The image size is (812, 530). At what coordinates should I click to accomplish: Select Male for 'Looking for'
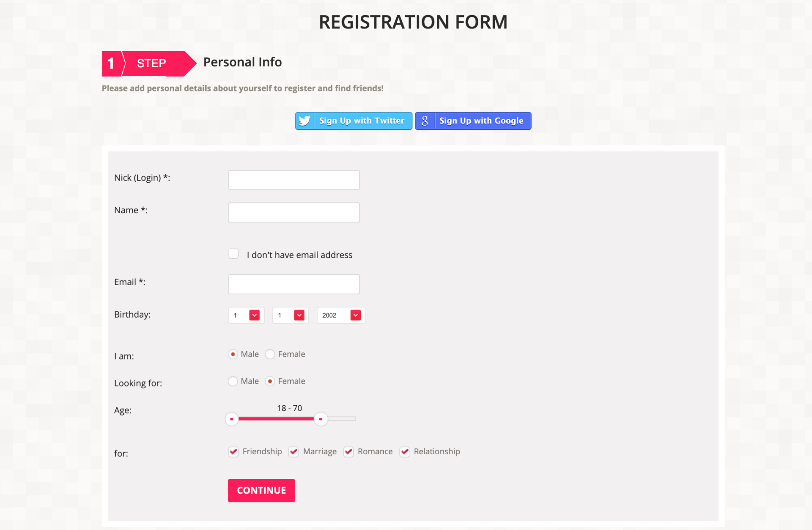click(x=233, y=381)
